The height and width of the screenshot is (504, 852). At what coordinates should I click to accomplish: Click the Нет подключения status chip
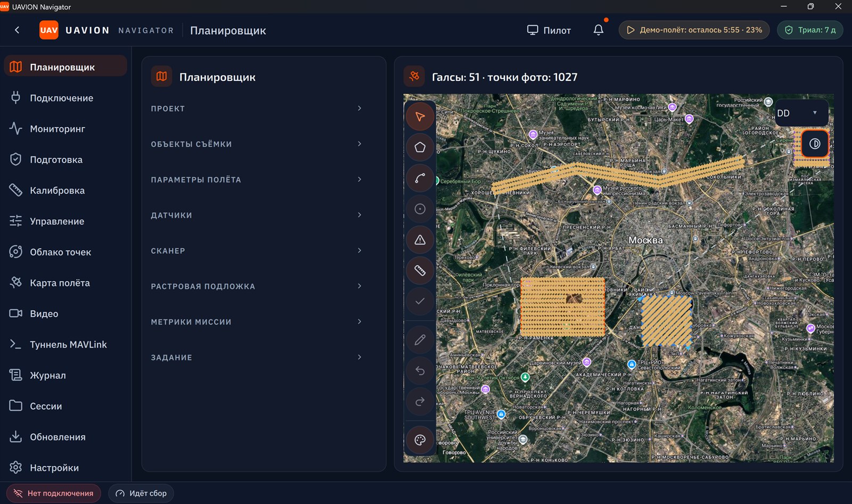54,493
